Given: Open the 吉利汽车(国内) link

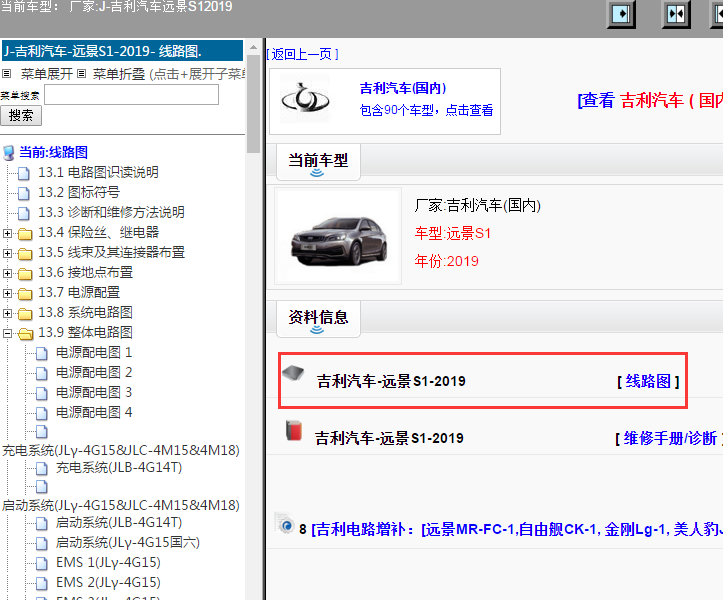Looking at the screenshot, I should tap(403, 88).
